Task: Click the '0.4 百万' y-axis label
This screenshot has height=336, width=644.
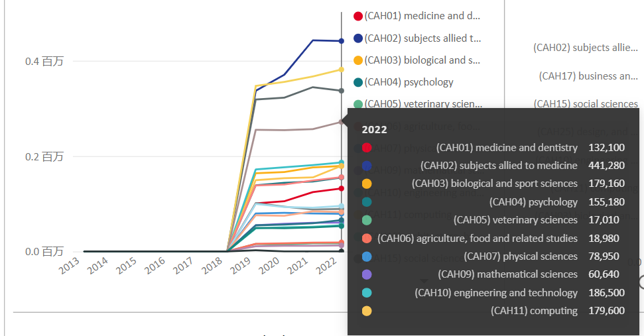Action: pyautogui.click(x=44, y=62)
